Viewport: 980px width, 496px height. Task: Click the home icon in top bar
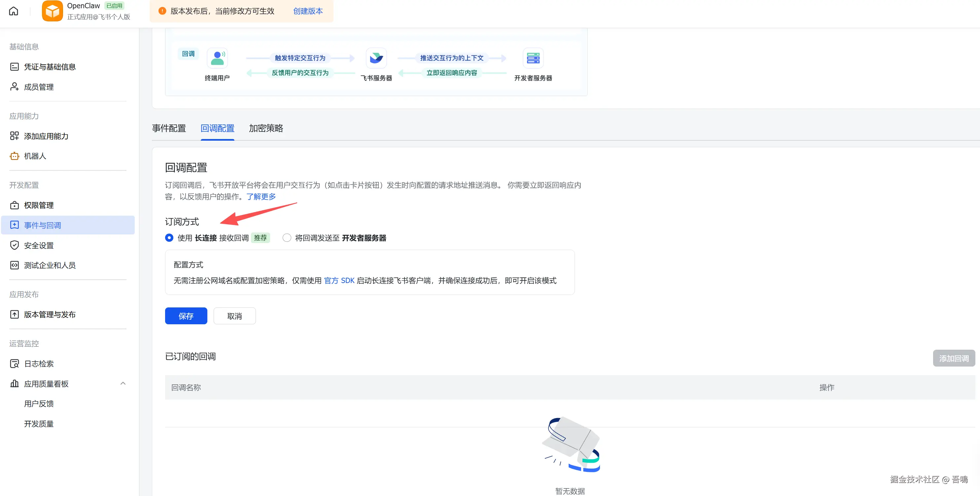click(13, 11)
